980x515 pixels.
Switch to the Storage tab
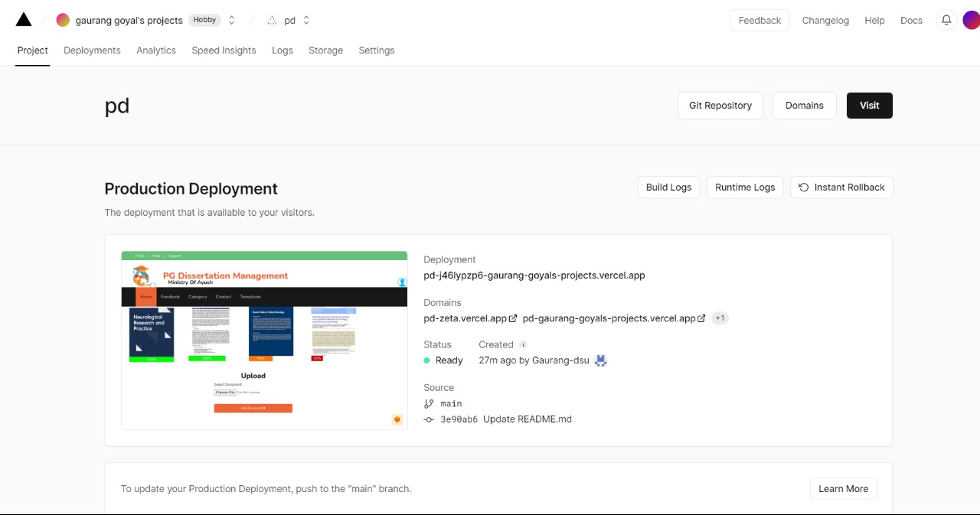(325, 50)
